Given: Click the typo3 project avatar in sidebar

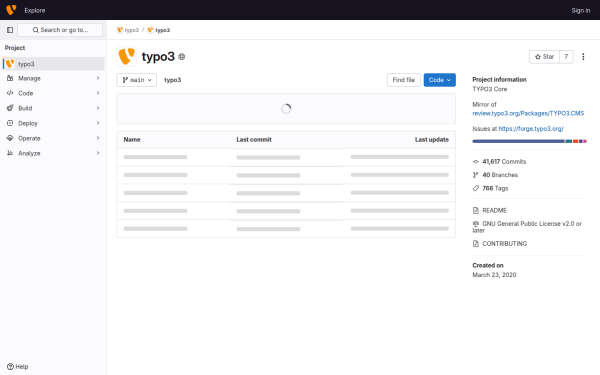Looking at the screenshot, I should pyautogui.click(x=10, y=64).
